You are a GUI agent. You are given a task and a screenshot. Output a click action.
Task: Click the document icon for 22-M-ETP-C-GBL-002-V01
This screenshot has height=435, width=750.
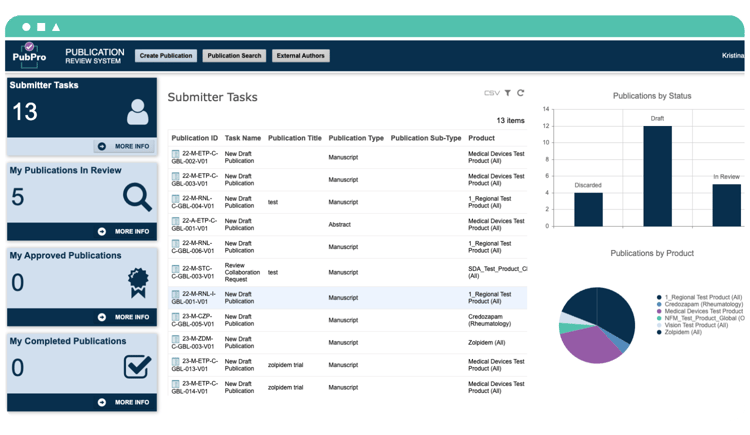[176, 155]
